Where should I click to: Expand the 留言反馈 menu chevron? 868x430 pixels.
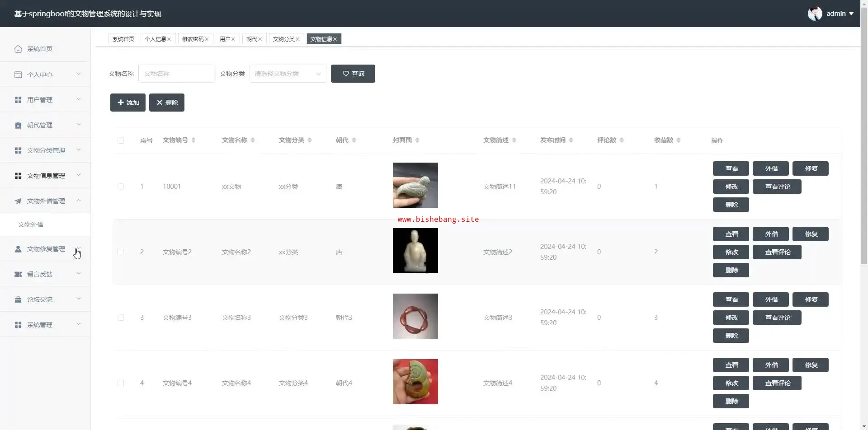tap(79, 273)
